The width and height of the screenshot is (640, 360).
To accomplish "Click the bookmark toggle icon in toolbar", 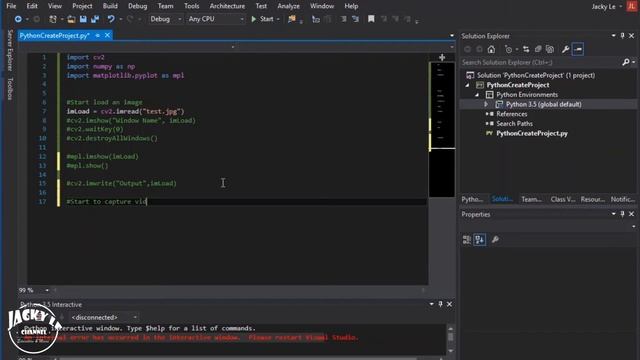I will pyautogui.click(x=371, y=19).
